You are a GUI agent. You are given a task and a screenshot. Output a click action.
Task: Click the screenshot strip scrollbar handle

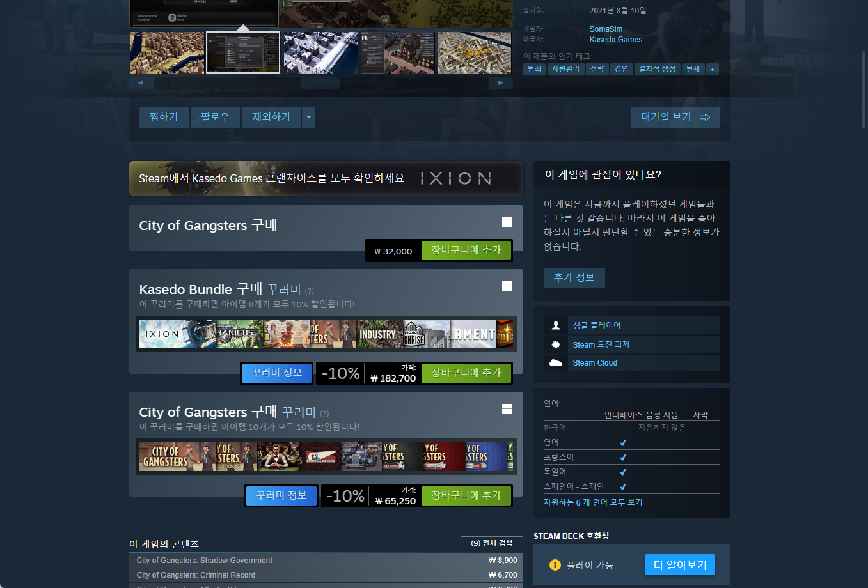[x=320, y=82]
